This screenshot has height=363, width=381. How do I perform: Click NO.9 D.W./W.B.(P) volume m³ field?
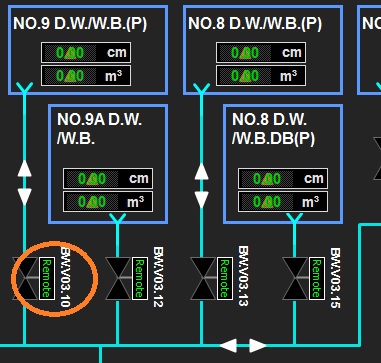[86, 76]
